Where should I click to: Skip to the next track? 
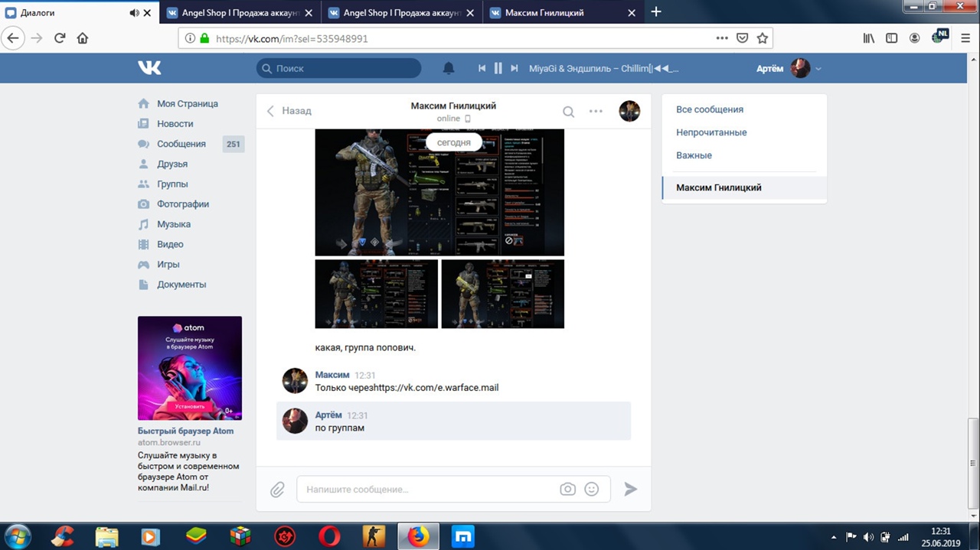514,68
